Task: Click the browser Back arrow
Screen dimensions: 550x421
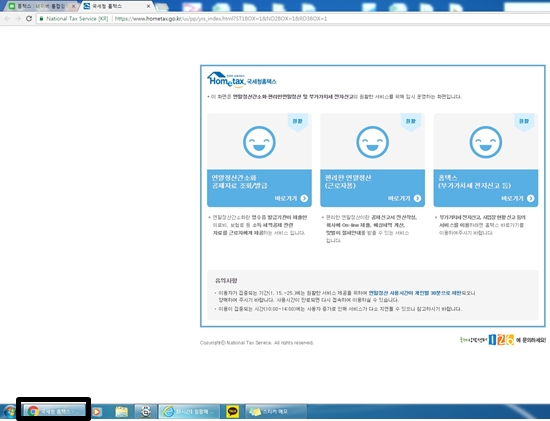Action: pyautogui.click(x=8, y=19)
